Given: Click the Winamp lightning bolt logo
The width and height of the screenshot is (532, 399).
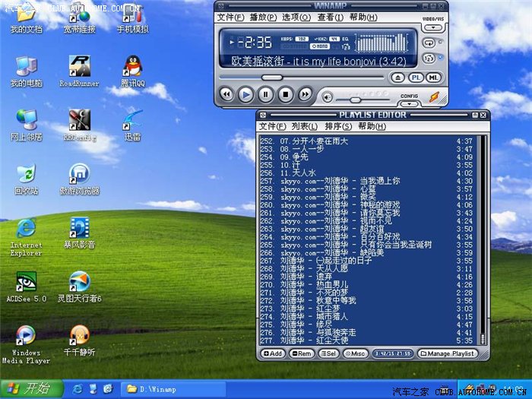Looking at the screenshot, I should 435,97.
